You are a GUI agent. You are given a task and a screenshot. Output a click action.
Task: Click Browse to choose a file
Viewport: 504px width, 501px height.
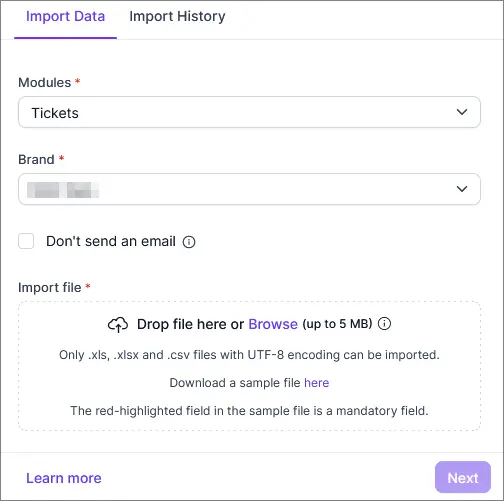click(x=273, y=324)
